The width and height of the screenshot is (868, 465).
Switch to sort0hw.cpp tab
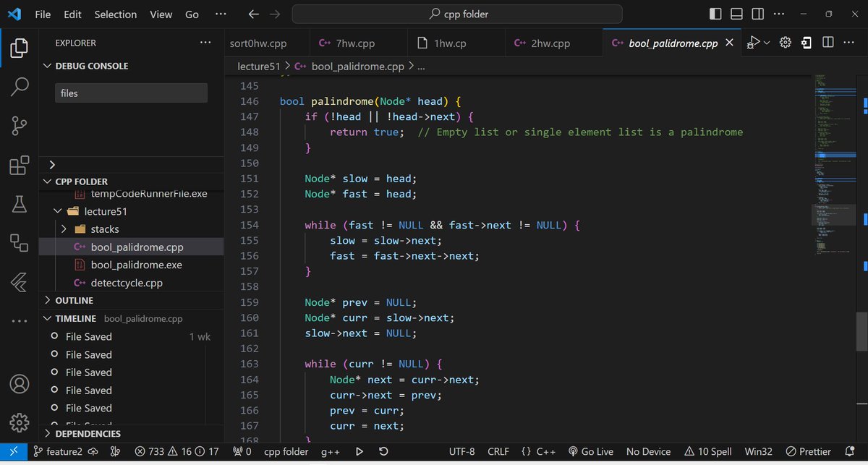pos(266,43)
